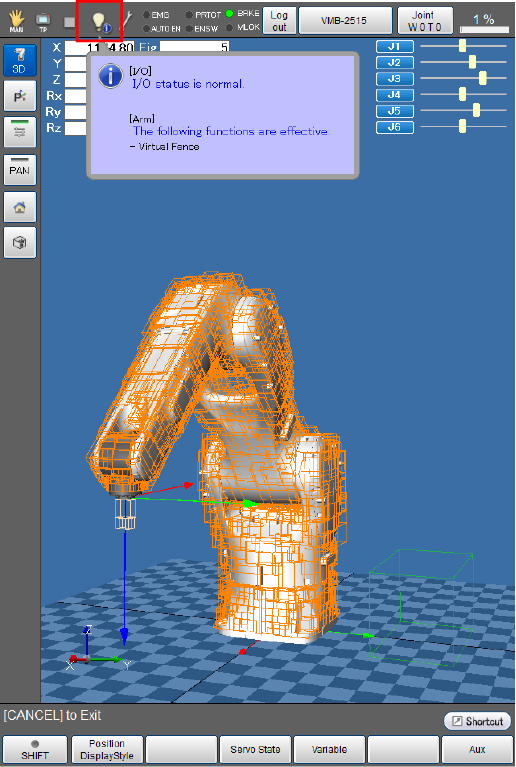Open the wrench settings icon
516x767 pixels.
pos(128,21)
